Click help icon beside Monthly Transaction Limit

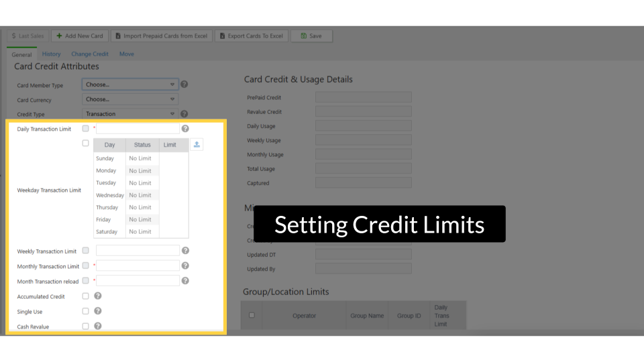185,265
